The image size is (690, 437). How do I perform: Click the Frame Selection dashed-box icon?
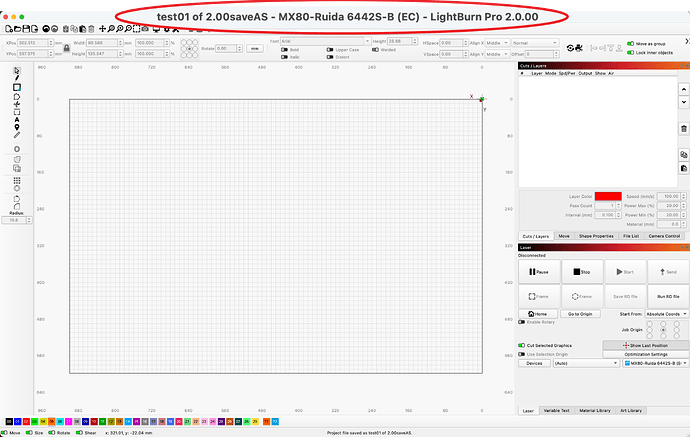click(x=136, y=29)
